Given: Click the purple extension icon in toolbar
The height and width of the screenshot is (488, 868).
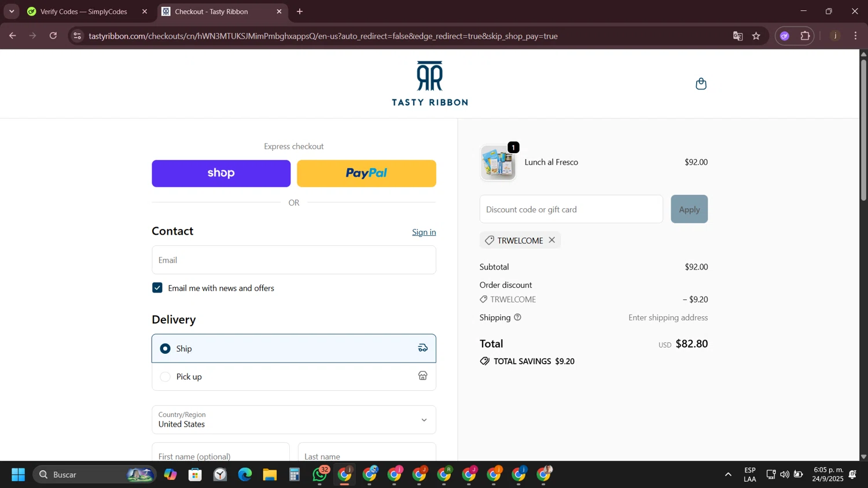Looking at the screenshot, I should [x=785, y=36].
